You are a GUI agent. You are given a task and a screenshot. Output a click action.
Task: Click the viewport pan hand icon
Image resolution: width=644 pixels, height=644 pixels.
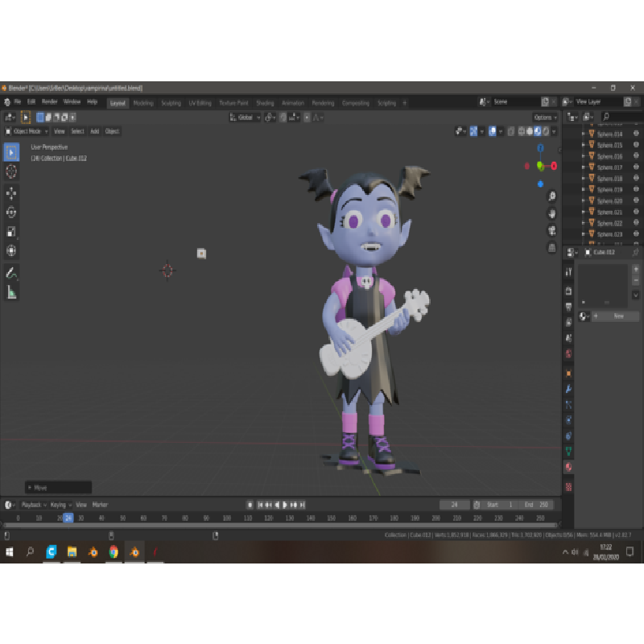pos(552,213)
